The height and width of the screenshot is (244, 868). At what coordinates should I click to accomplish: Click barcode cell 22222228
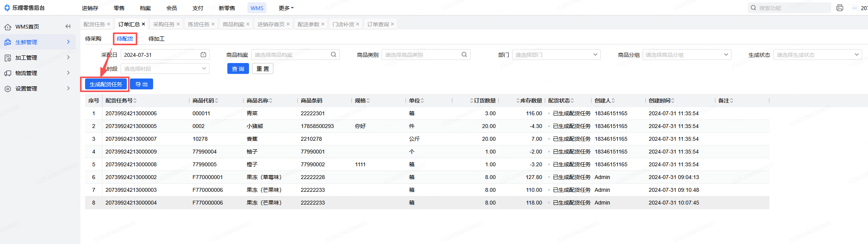[313, 177]
